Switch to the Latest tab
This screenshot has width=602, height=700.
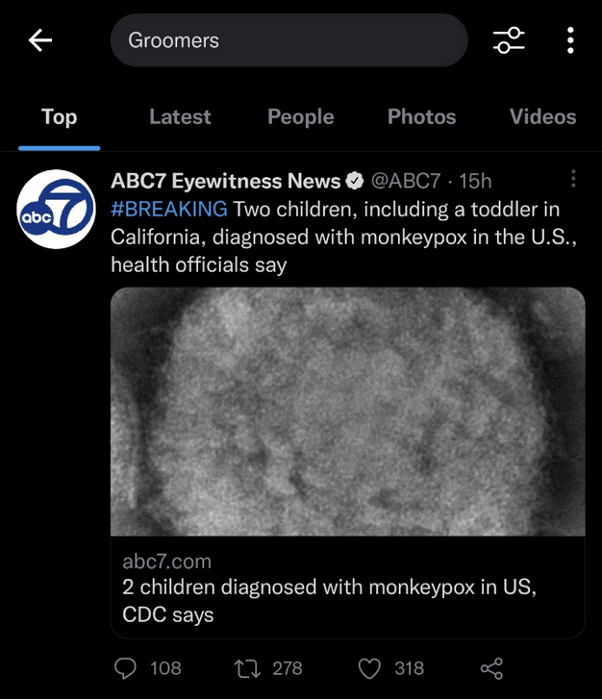[180, 116]
